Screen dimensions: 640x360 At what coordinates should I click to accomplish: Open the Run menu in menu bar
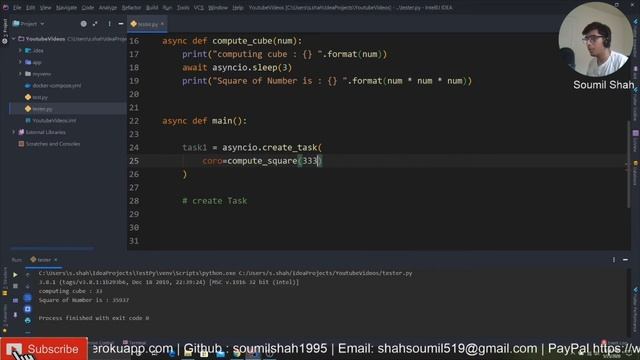(x=167, y=7)
